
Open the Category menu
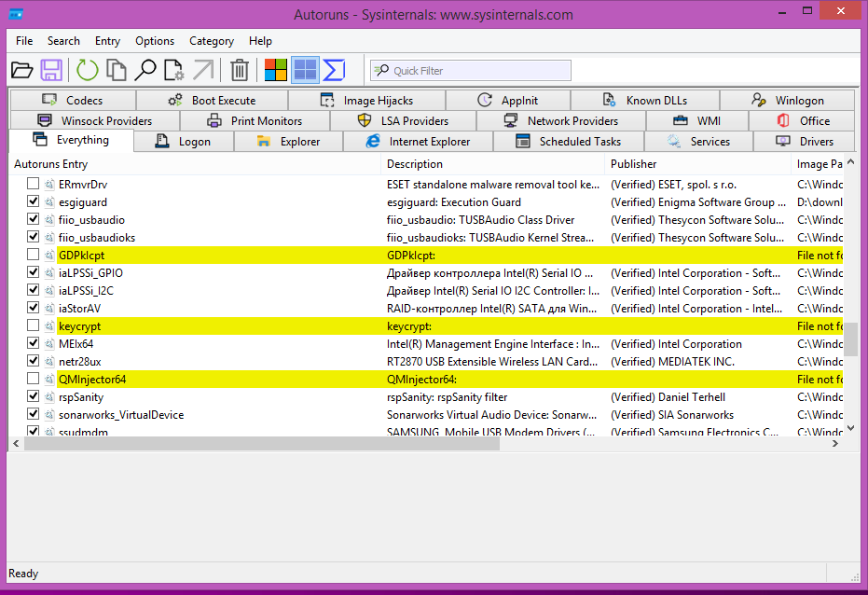point(212,41)
